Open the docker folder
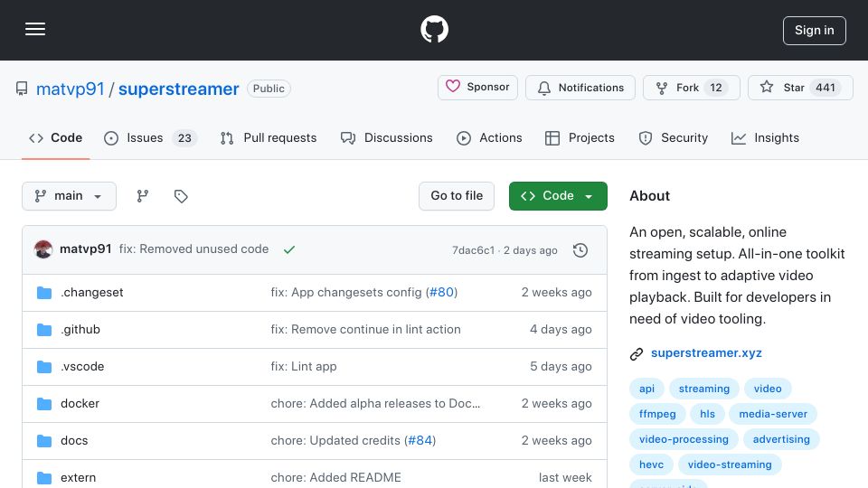The width and height of the screenshot is (868, 488). pos(80,403)
